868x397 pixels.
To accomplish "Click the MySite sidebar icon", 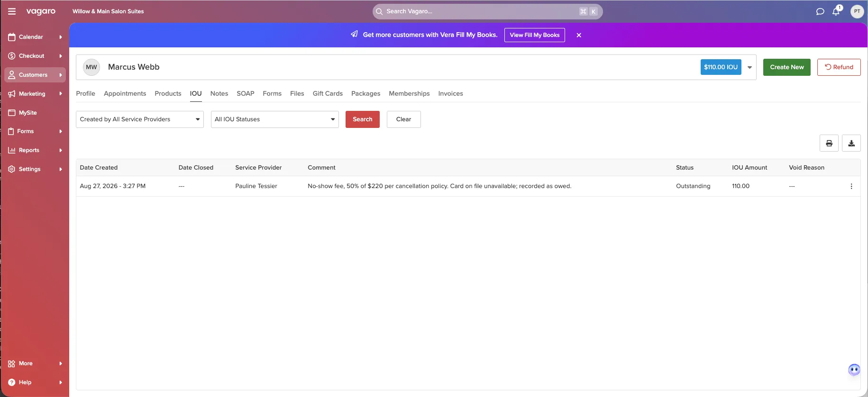I will [12, 113].
